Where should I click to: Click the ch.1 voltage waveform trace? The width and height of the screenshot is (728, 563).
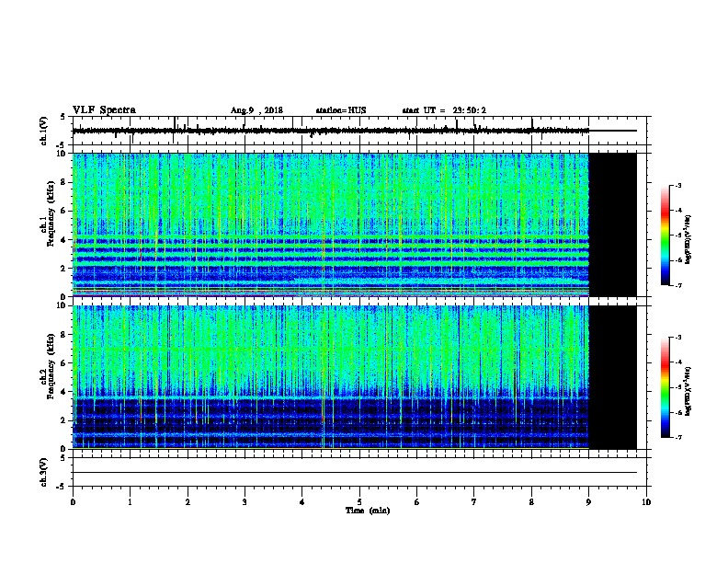coord(331,131)
